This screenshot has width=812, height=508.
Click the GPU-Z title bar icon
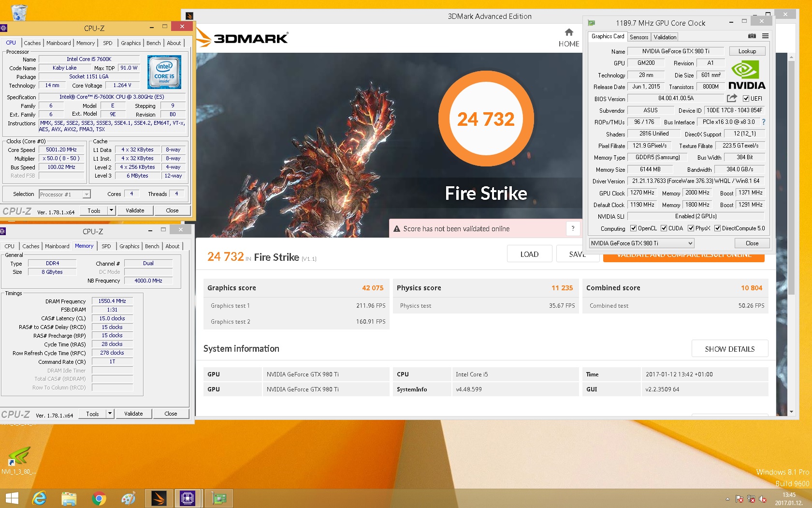(591, 23)
